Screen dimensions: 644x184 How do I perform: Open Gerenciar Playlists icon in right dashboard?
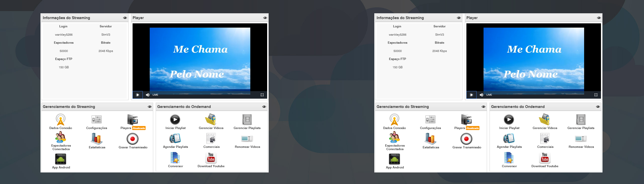(x=581, y=119)
